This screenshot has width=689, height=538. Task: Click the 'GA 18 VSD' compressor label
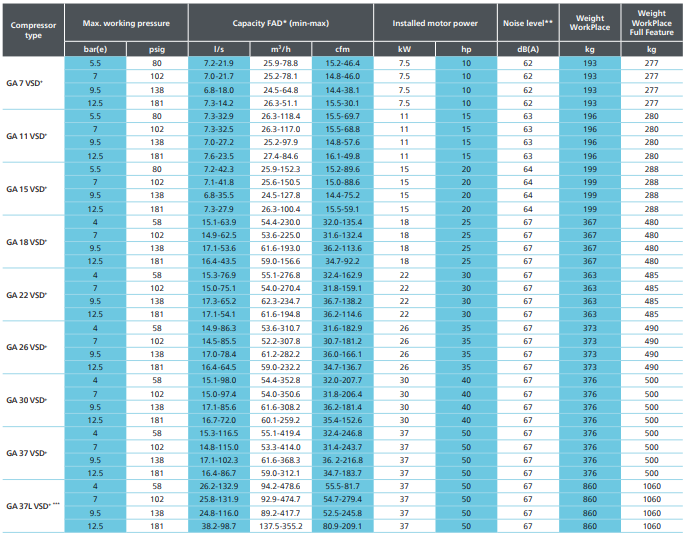pos(26,242)
